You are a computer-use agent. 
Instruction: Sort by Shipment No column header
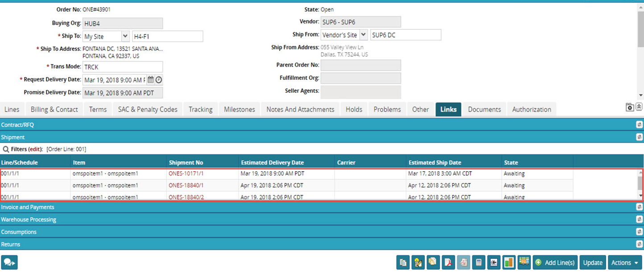tap(186, 163)
